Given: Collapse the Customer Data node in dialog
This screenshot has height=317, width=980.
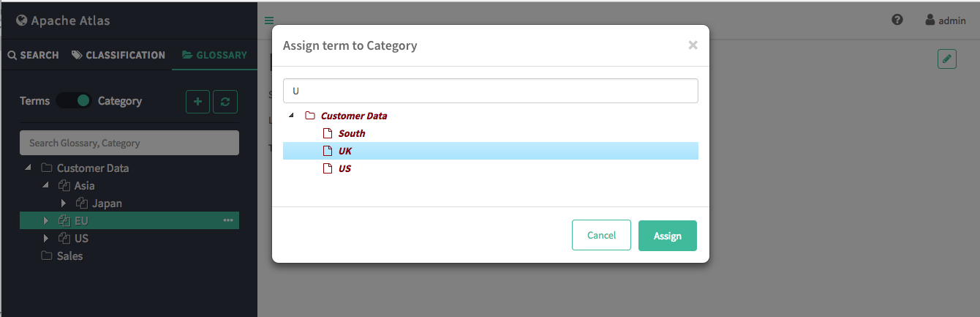Looking at the screenshot, I should click(x=293, y=116).
